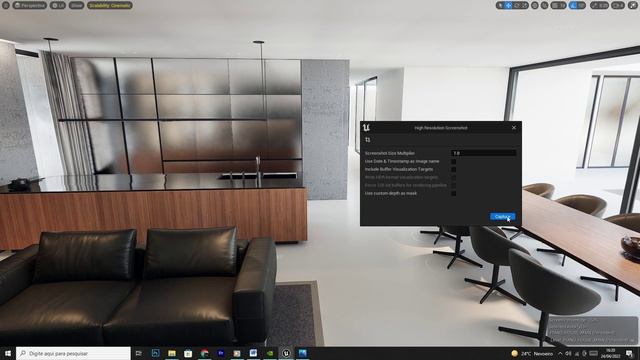Close the High Resolution Screenshot dialog

pos(514,128)
